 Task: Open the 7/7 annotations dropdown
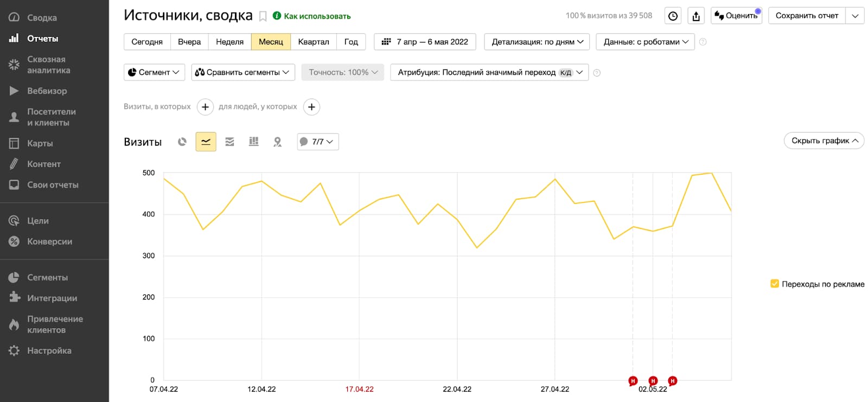click(x=318, y=142)
